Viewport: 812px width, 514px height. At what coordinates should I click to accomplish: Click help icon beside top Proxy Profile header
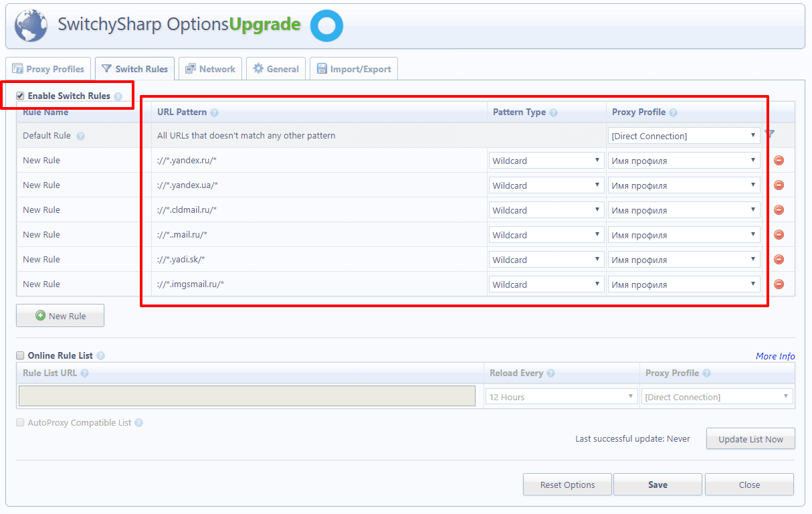673,112
